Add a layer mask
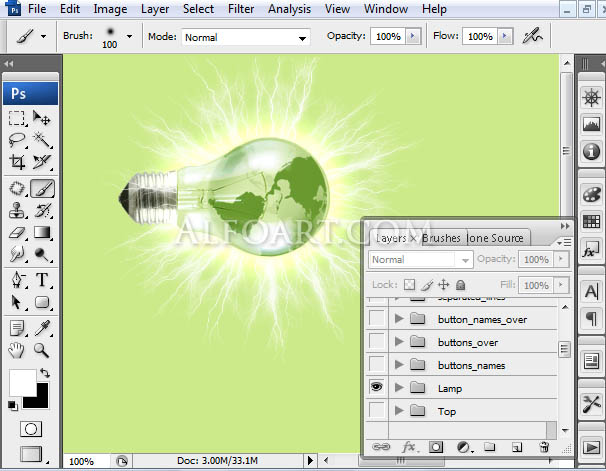This screenshot has width=606, height=471. (436, 447)
